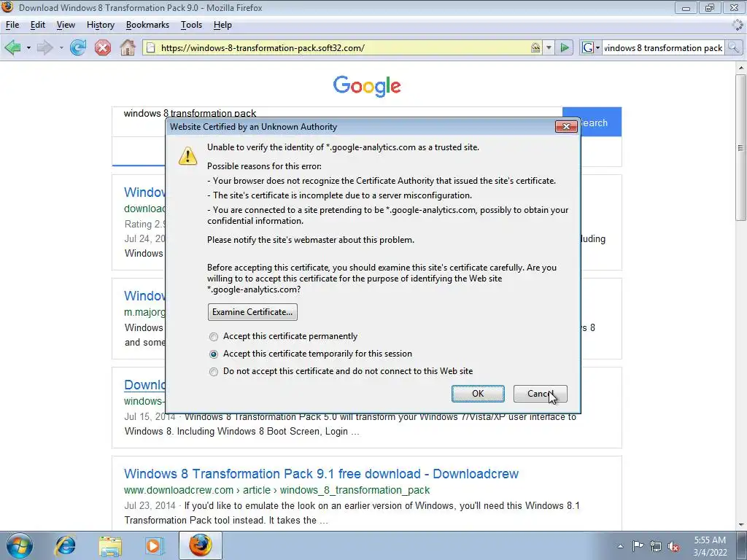The width and height of the screenshot is (747, 560).
Task: Click the scrollbar down arrow
Action: (741, 525)
